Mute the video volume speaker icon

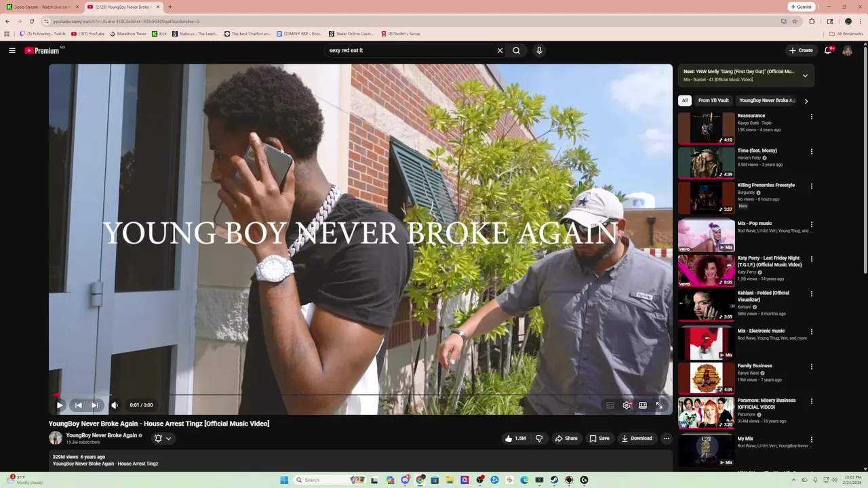pos(115,405)
